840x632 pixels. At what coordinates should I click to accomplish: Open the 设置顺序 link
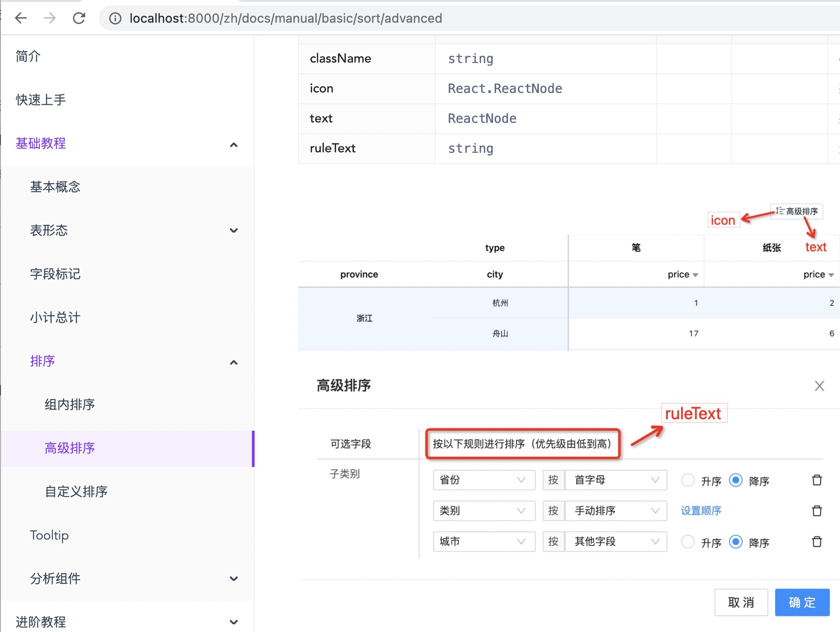pos(700,510)
